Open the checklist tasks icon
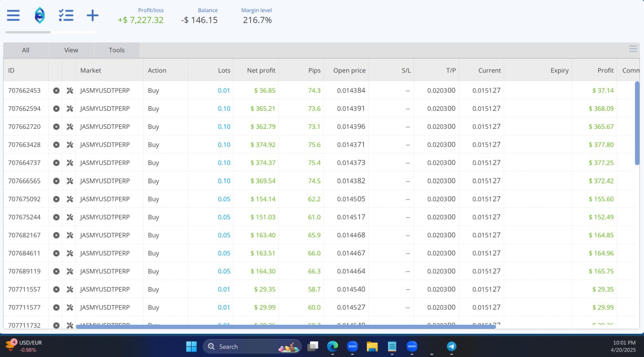Screen dimensions: 644x357 pyautogui.click(x=66, y=16)
